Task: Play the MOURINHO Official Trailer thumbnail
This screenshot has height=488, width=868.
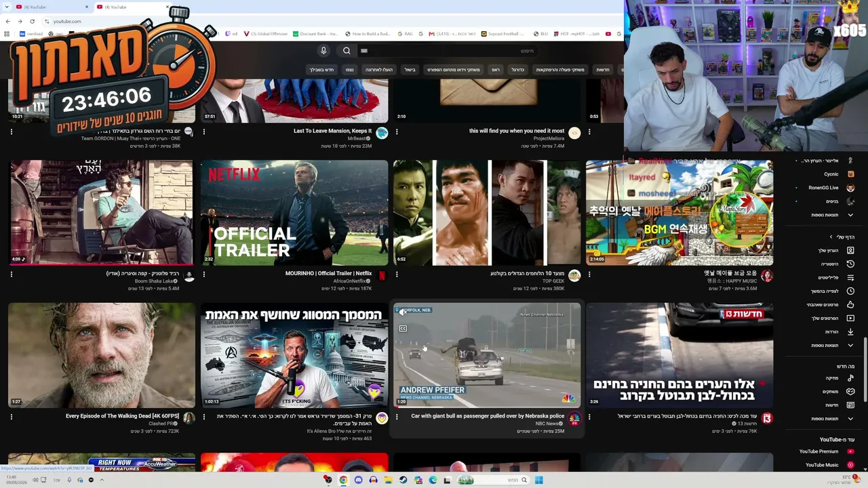Action: (x=294, y=213)
